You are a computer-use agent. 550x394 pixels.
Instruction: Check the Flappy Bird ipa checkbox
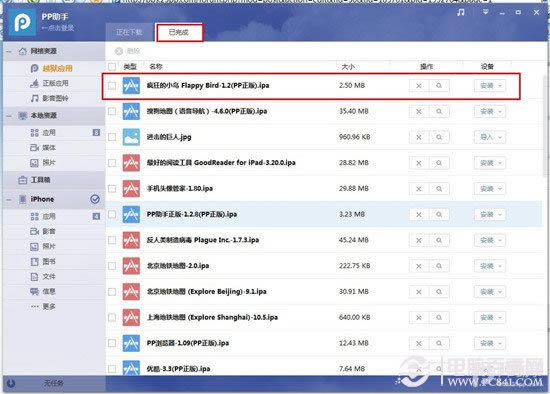coord(112,86)
